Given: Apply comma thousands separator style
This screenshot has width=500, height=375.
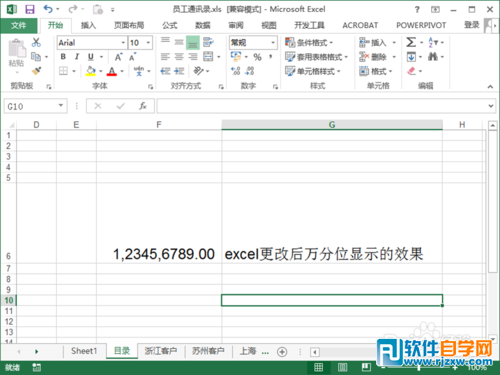Looking at the screenshot, I should tap(271, 57).
